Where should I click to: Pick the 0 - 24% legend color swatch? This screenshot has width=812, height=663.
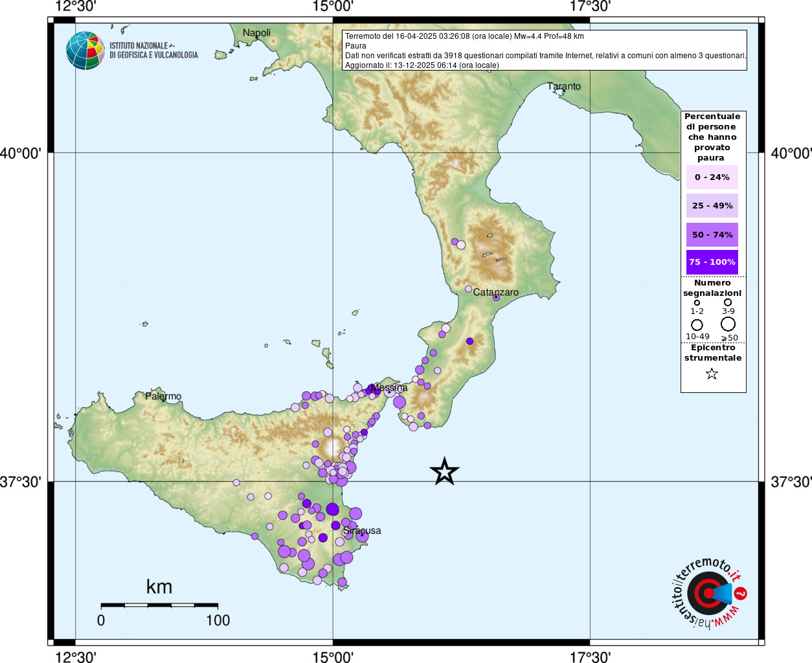[712, 177]
